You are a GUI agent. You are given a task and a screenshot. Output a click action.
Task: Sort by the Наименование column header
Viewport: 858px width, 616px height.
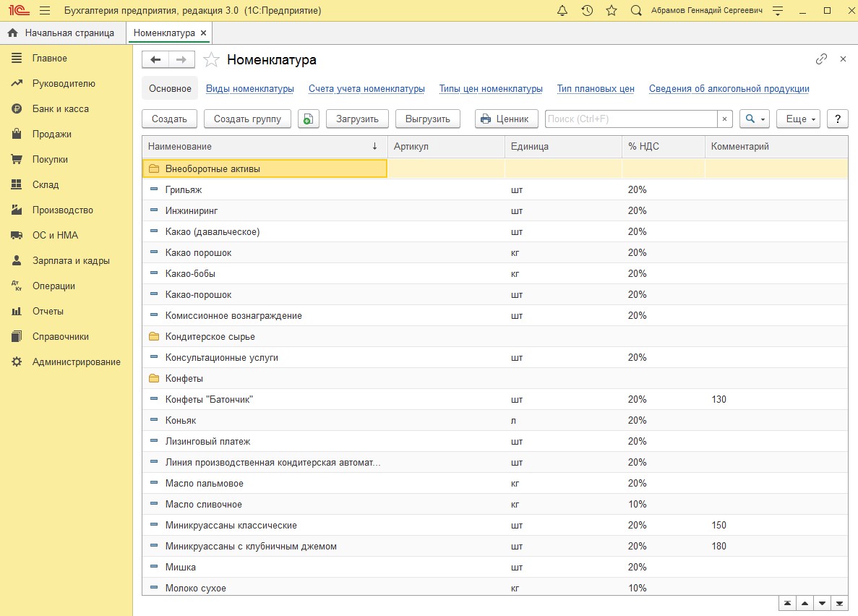click(x=181, y=147)
